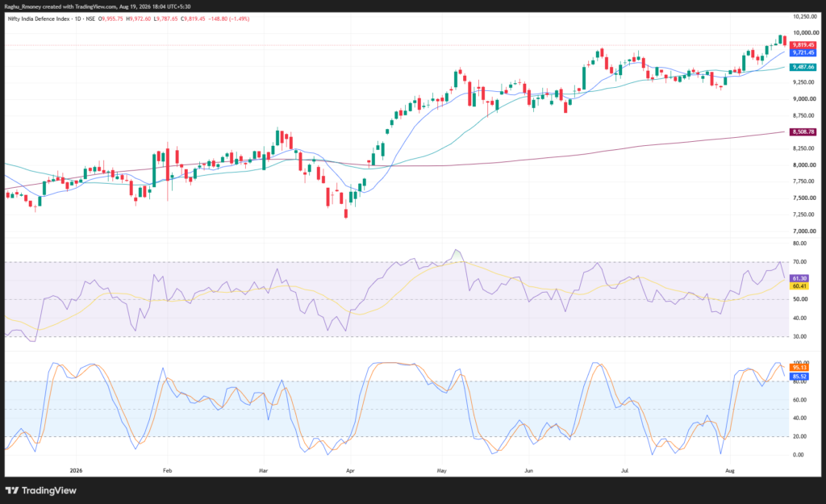Click the 1D interval label in legend
The height and width of the screenshot is (504, 826).
coord(78,19)
